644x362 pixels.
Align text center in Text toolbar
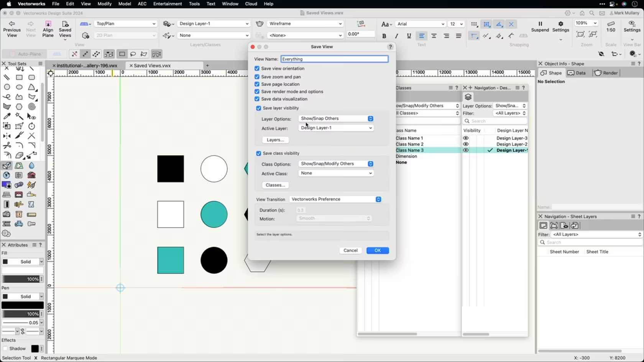(x=434, y=36)
